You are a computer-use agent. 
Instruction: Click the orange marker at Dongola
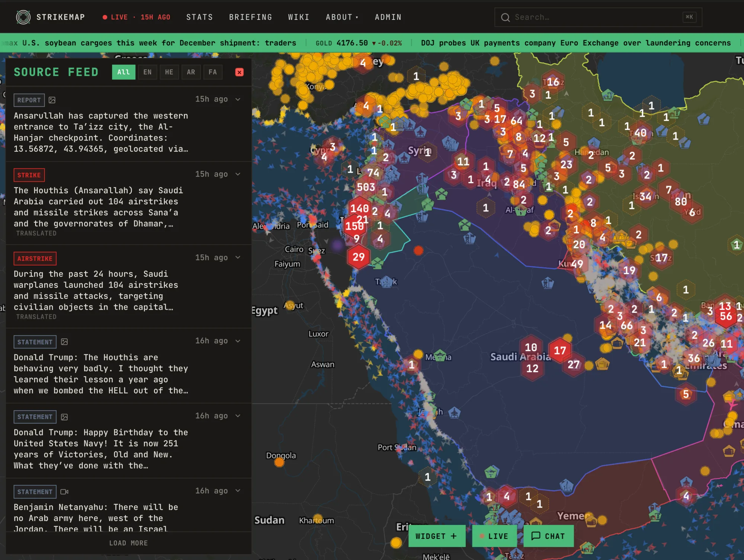[x=279, y=463]
